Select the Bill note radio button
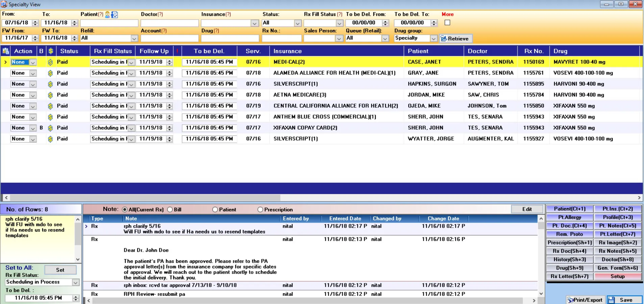This screenshot has height=304, width=644. 170,210
